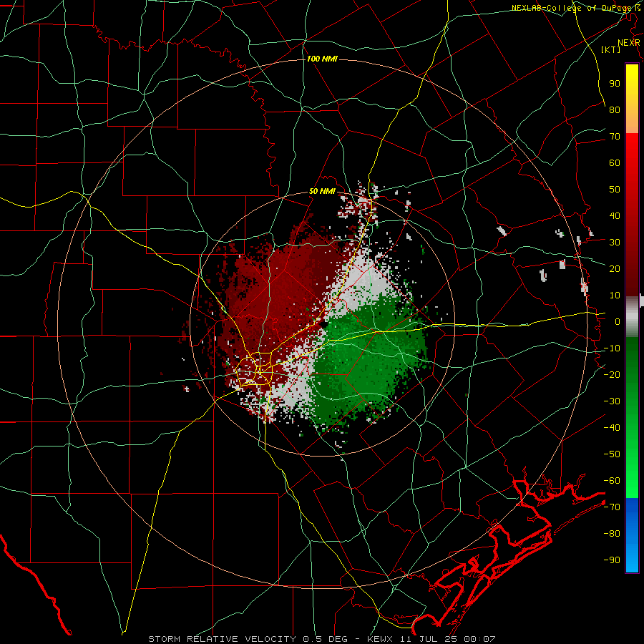The height and width of the screenshot is (644, 644).
Task: Select the 100 NMI range ring label
Action: click(x=322, y=59)
